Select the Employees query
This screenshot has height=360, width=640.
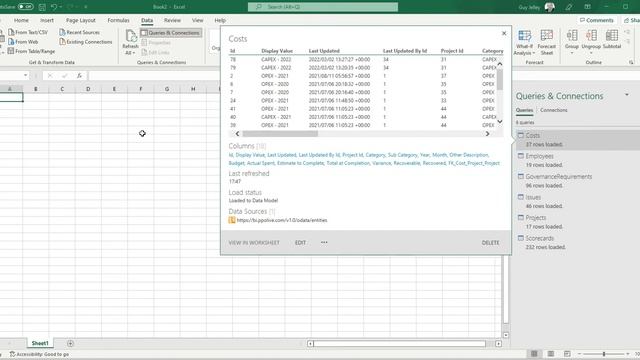(578, 160)
